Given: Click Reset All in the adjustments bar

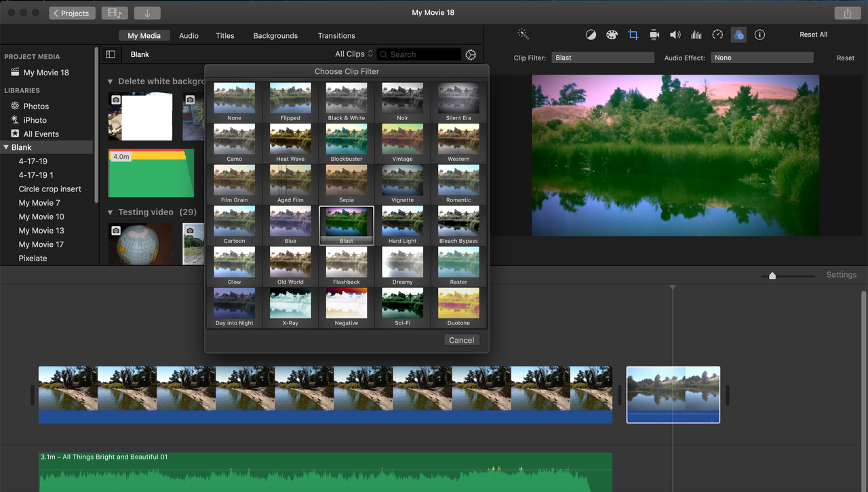Looking at the screenshot, I should (813, 34).
